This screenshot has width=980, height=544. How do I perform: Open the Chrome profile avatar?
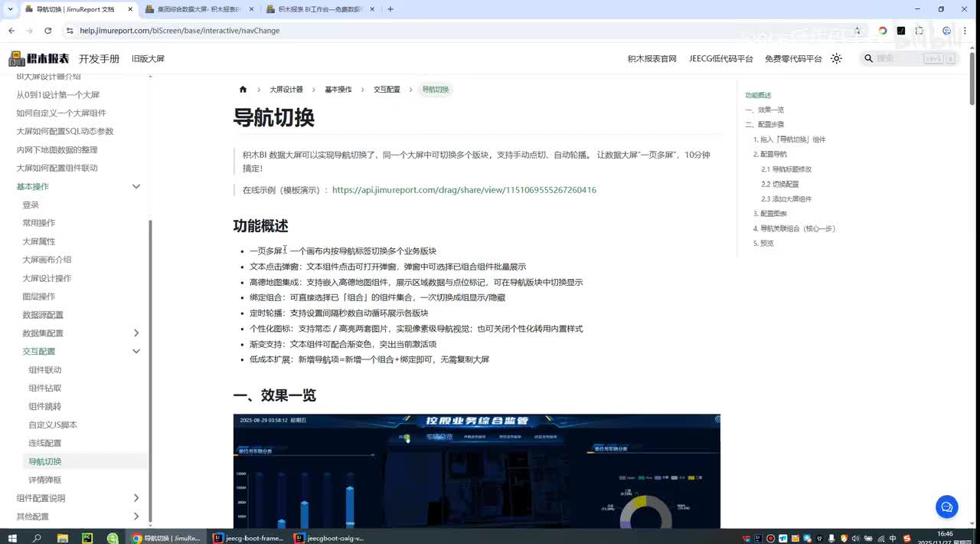coord(947,31)
